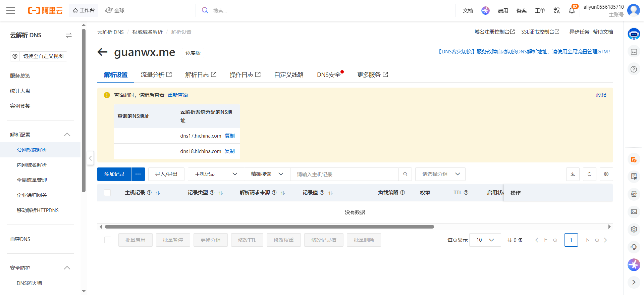
Task: Sort by 主机记录 column
Action: (x=158, y=193)
